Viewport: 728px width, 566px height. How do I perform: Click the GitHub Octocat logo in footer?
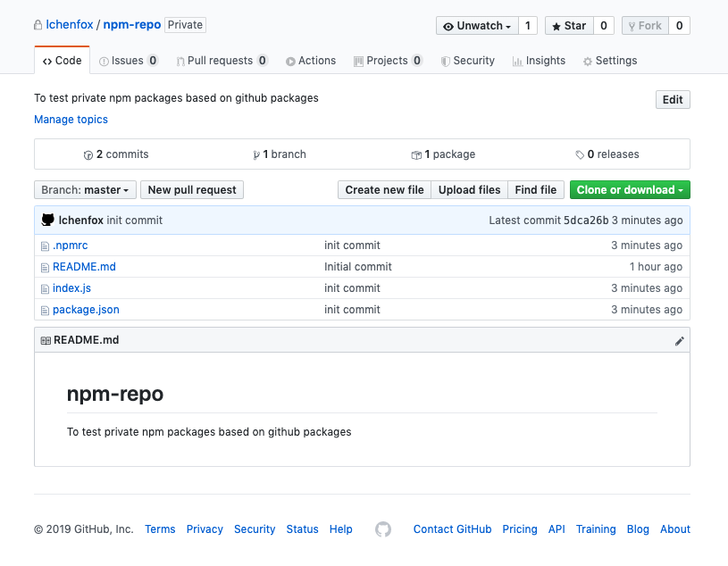pyautogui.click(x=383, y=529)
